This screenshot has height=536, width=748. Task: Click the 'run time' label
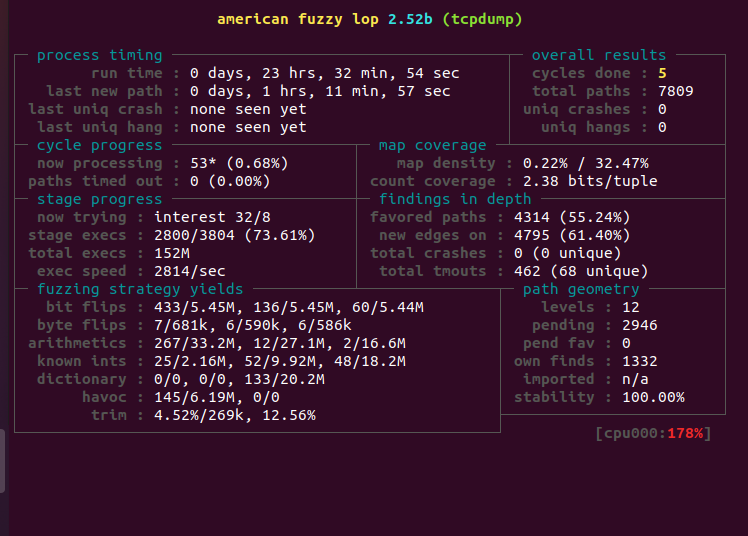pos(126,73)
